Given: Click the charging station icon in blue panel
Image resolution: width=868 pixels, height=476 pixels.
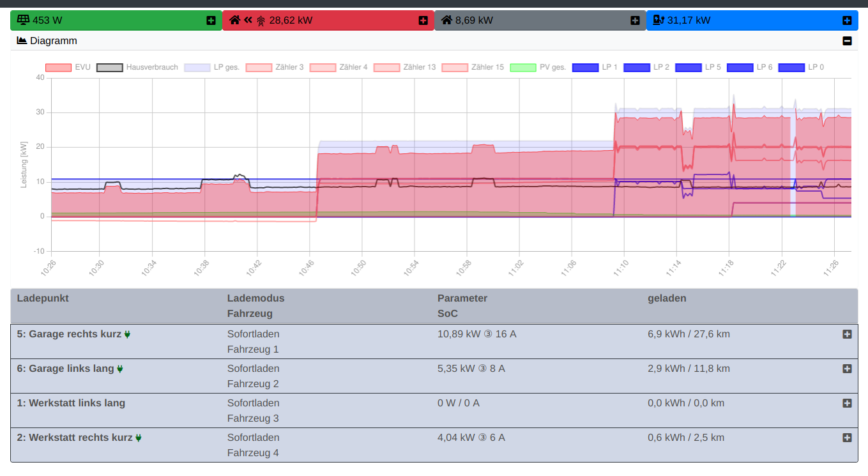Looking at the screenshot, I should coord(659,20).
